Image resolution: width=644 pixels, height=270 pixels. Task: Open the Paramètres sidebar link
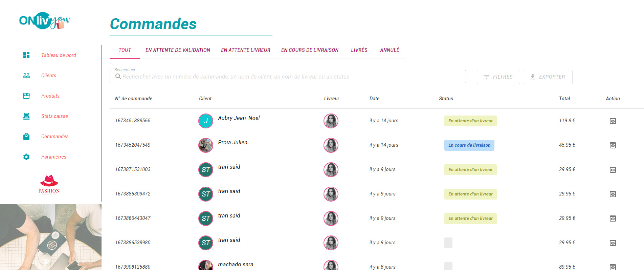coord(54,157)
